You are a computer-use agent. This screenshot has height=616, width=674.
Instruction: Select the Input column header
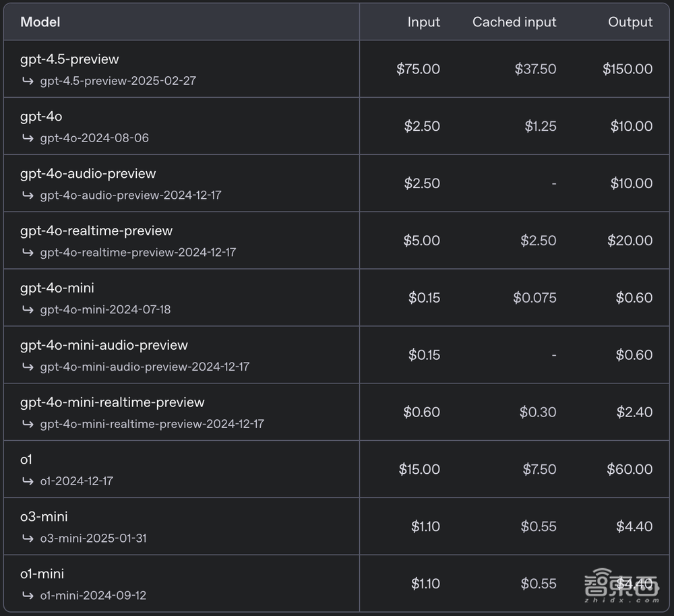point(423,22)
